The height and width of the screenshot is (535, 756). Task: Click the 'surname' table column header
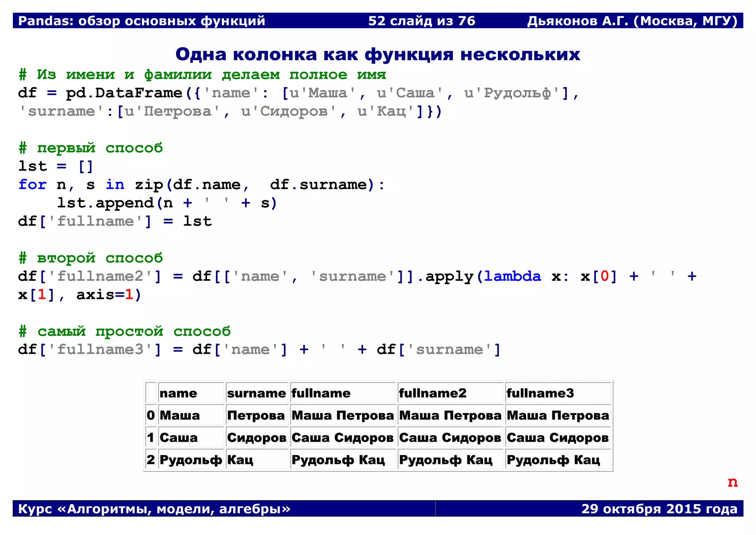click(x=257, y=393)
